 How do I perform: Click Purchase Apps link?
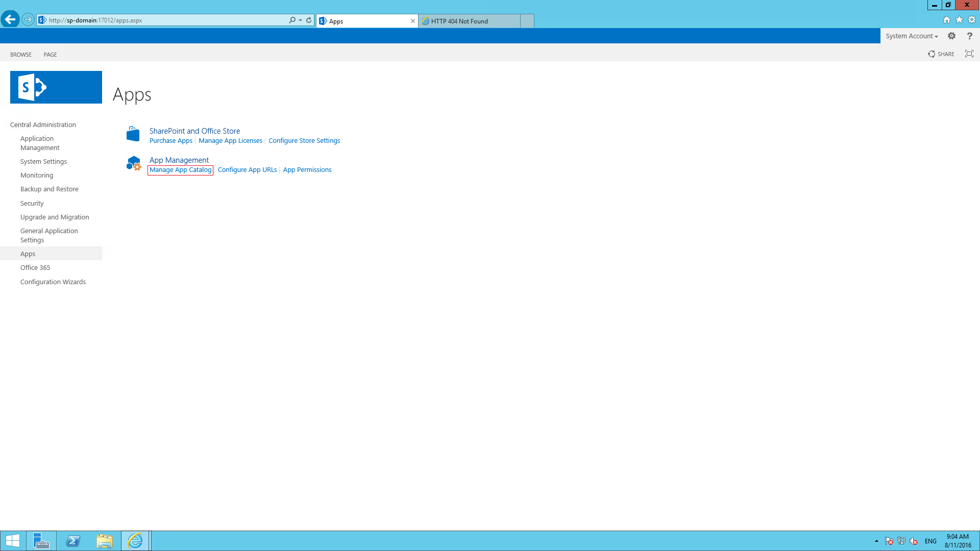tap(171, 141)
